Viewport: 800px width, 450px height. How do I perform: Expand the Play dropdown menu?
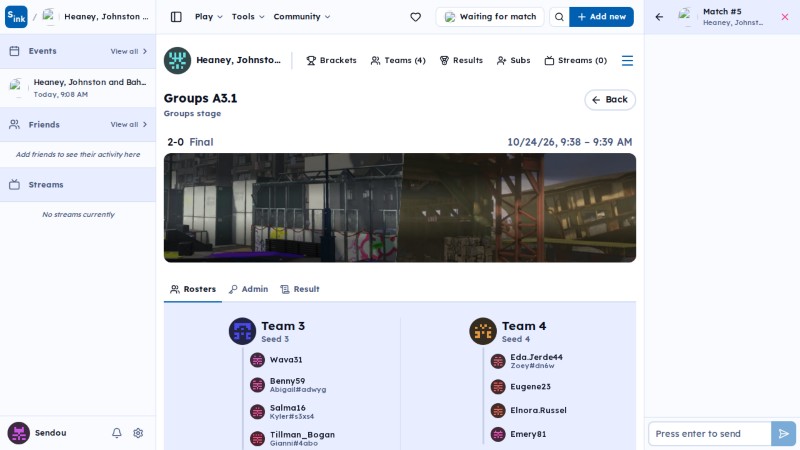pyautogui.click(x=208, y=17)
